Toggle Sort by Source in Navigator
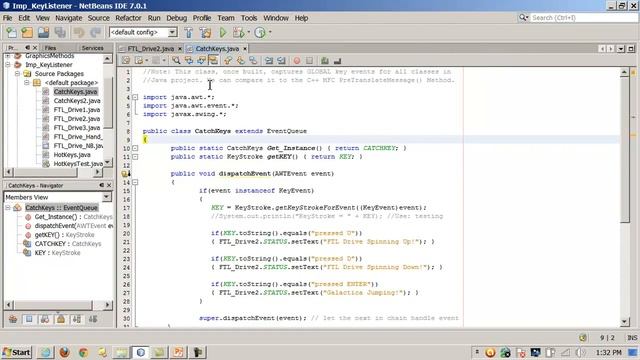This screenshot has width=640, height=360. [93, 319]
